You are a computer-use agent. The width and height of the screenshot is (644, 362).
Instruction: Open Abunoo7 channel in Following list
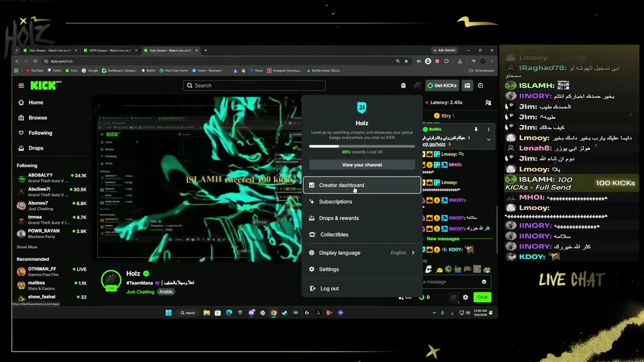[52, 206]
